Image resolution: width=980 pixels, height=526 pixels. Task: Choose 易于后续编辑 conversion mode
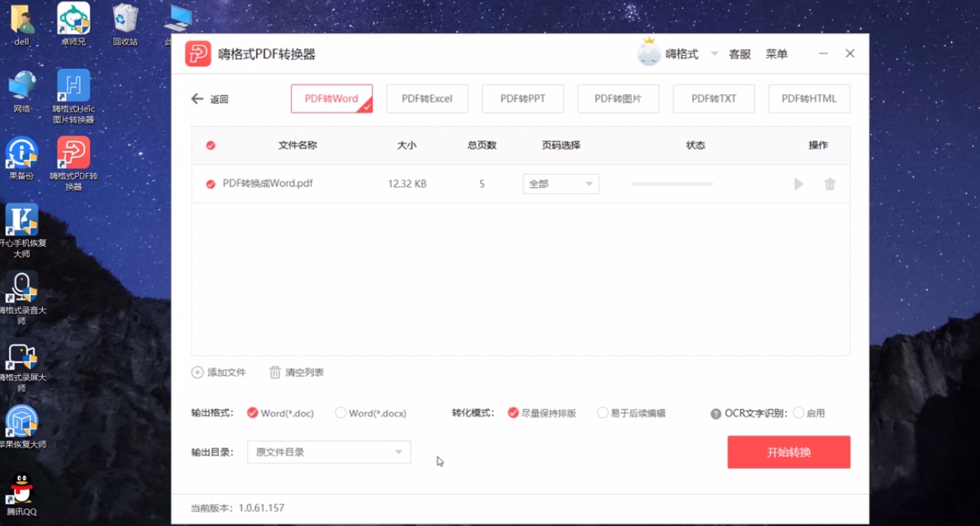pyautogui.click(x=632, y=413)
